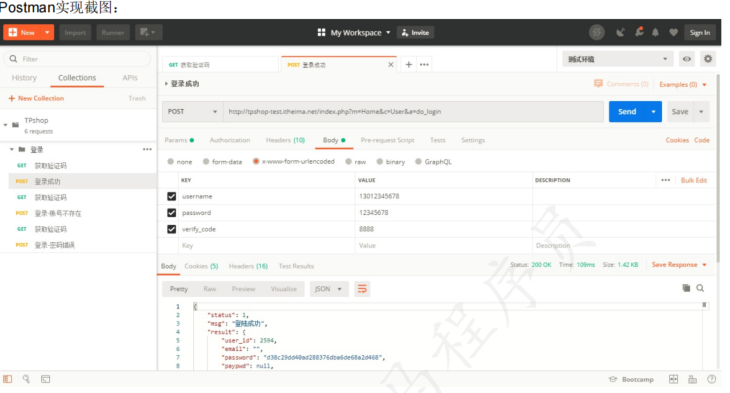Image resolution: width=730 pixels, height=393 pixels.
Task: Close the 登录成功 request tab
Action: (391, 65)
